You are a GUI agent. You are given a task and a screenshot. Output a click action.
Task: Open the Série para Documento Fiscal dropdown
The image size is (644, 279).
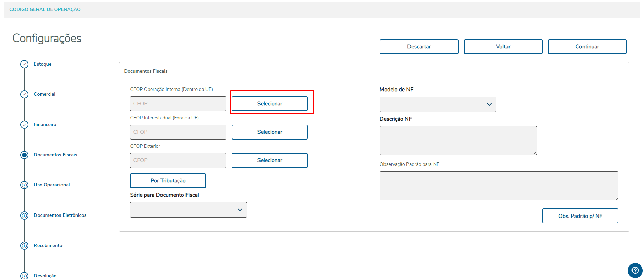click(188, 210)
